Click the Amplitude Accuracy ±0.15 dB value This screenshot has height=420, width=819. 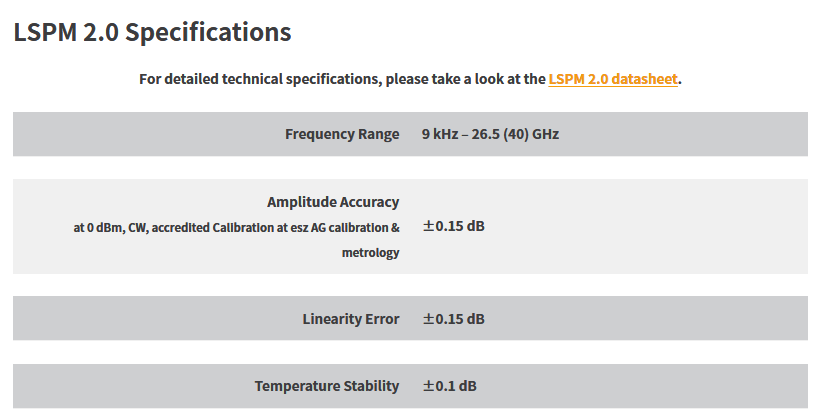(453, 226)
